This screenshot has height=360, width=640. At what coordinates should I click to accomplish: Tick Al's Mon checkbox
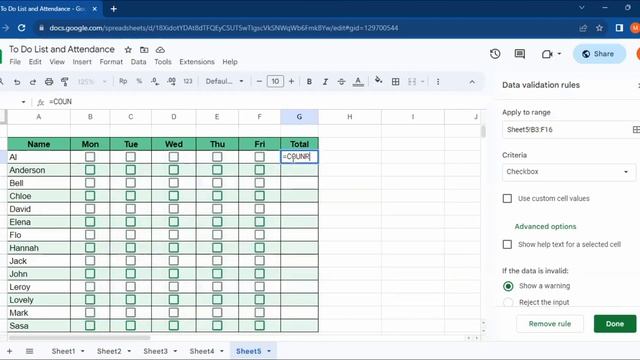(90, 157)
